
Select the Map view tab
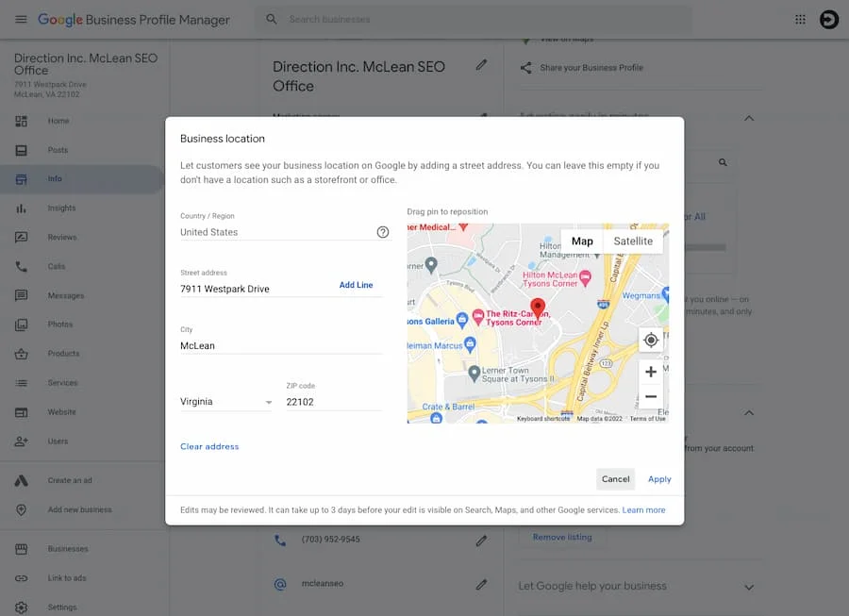point(582,241)
